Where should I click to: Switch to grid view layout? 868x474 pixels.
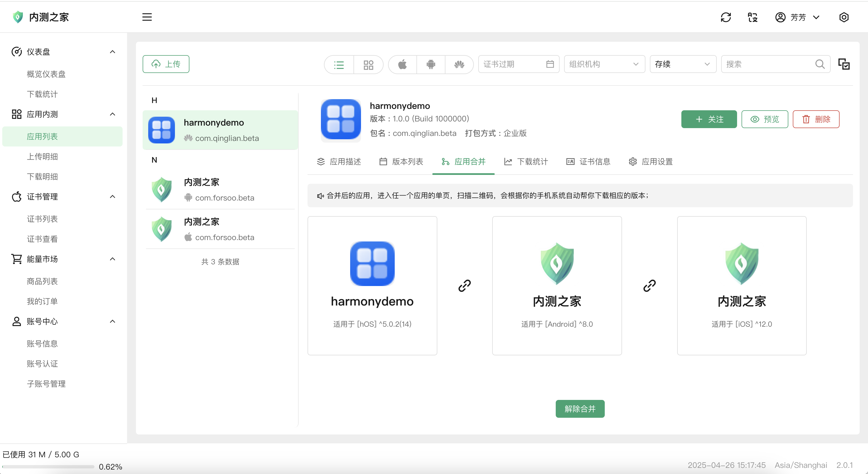[368, 64]
